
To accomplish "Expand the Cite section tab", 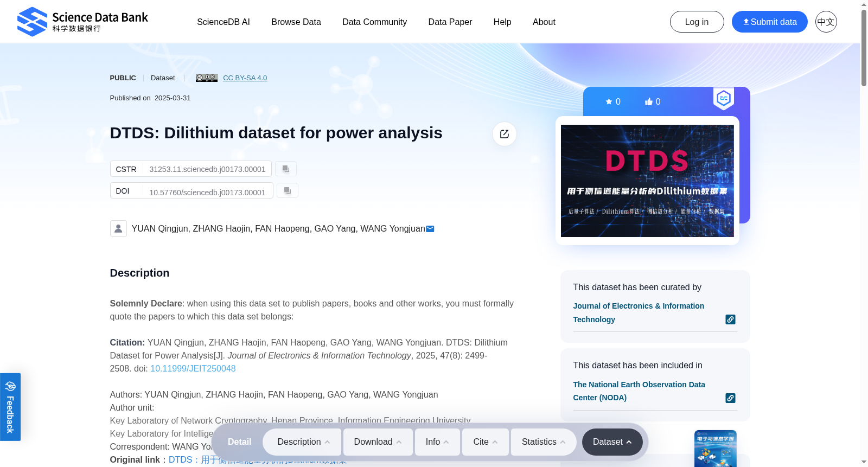I will 486,442.
